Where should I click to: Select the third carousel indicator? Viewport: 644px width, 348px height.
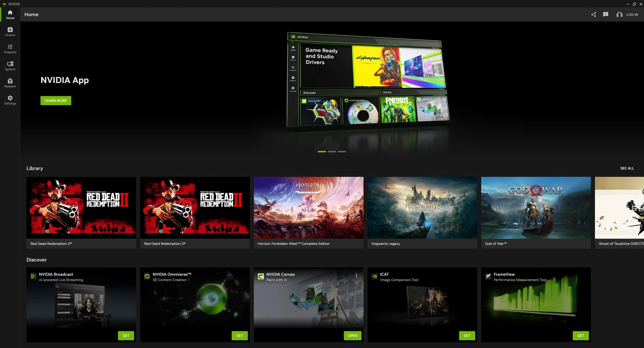click(342, 152)
